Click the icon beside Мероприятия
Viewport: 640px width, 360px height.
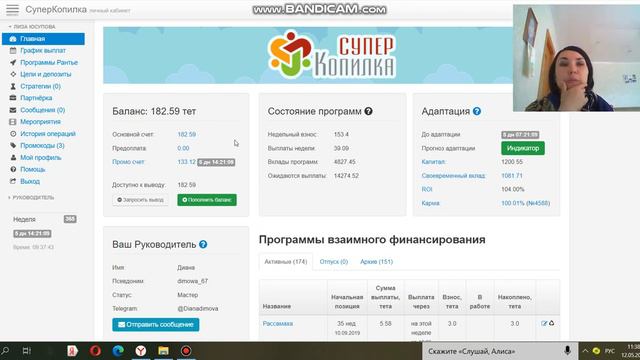point(13,122)
